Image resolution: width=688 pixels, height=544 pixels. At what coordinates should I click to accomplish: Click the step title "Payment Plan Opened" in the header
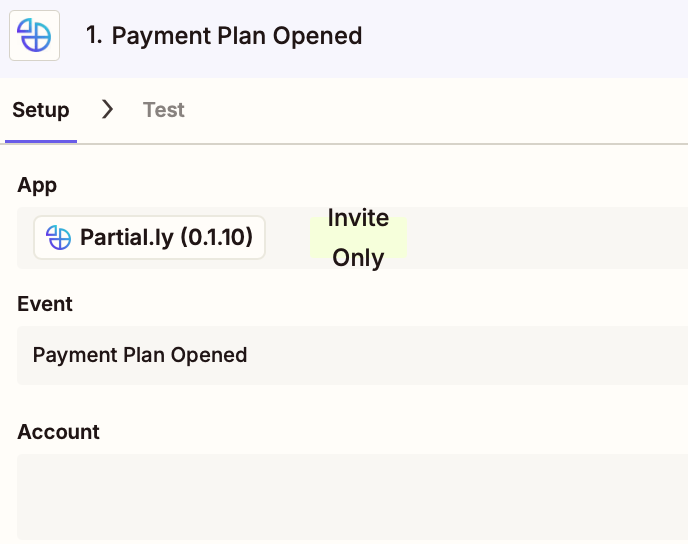tap(237, 36)
